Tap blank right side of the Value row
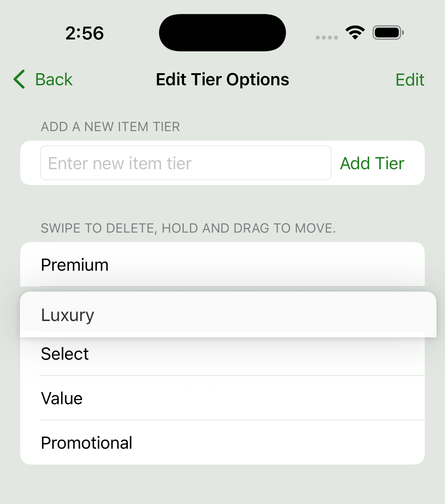Viewport: 445px width, 504px height. 337,398
